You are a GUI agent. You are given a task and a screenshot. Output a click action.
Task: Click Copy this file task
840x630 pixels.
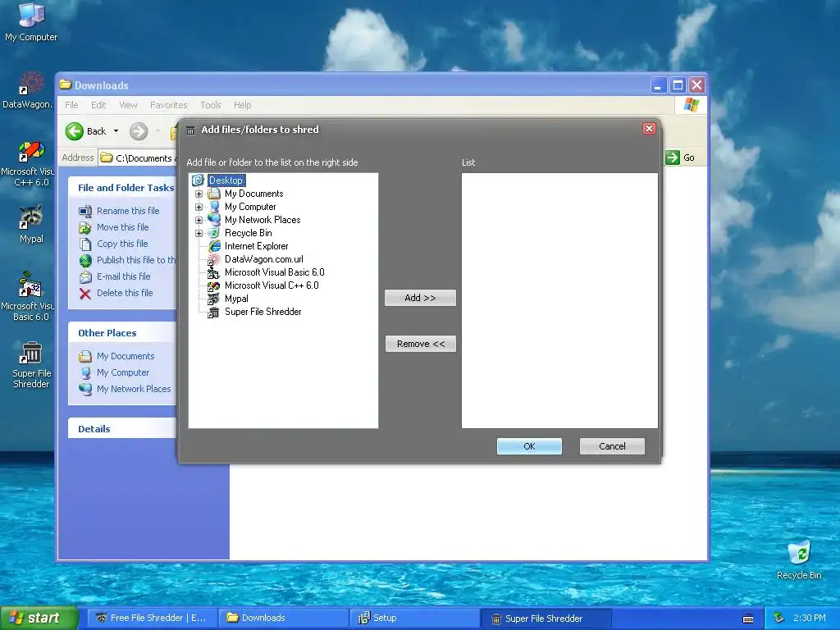coord(122,244)
